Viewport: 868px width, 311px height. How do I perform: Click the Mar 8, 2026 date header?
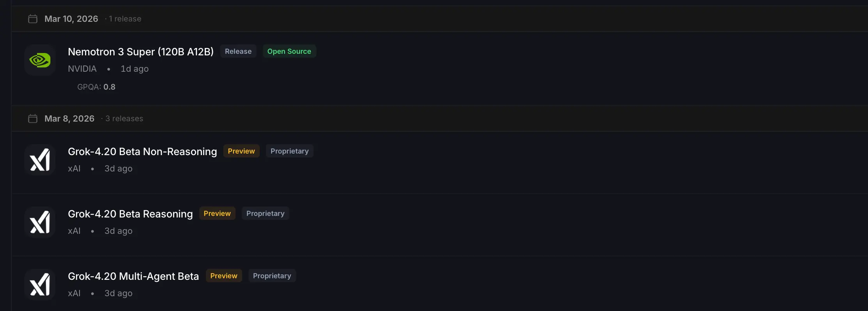69,118
